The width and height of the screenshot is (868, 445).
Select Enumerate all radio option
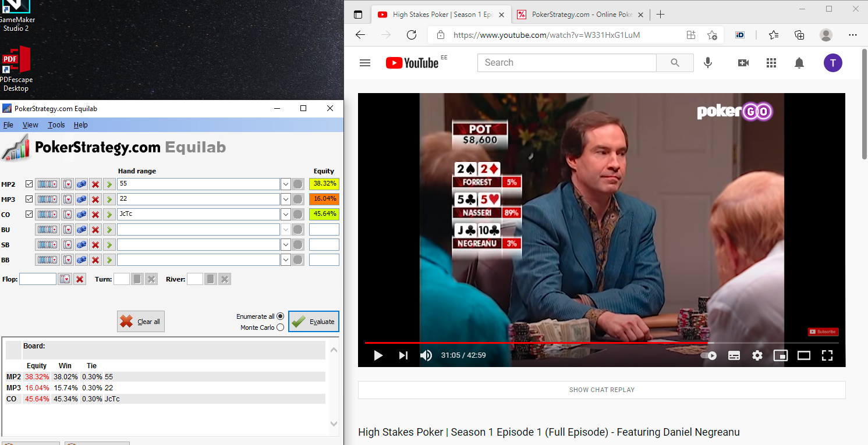tap(281, 316)
